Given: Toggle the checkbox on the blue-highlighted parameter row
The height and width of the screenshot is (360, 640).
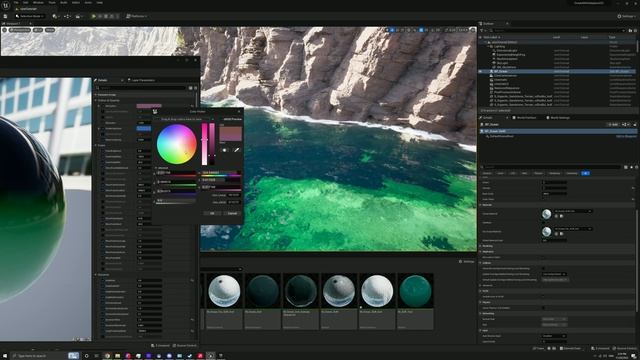Looking at the screenshot, I should [x=103, y=128].
